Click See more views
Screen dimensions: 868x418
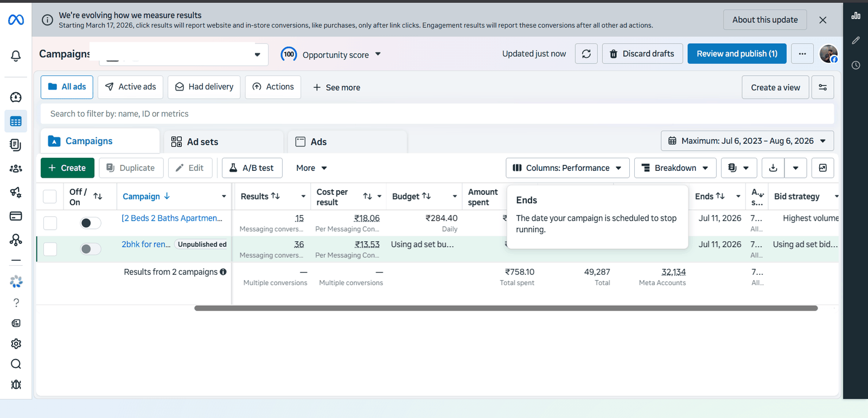pos(336,87)
